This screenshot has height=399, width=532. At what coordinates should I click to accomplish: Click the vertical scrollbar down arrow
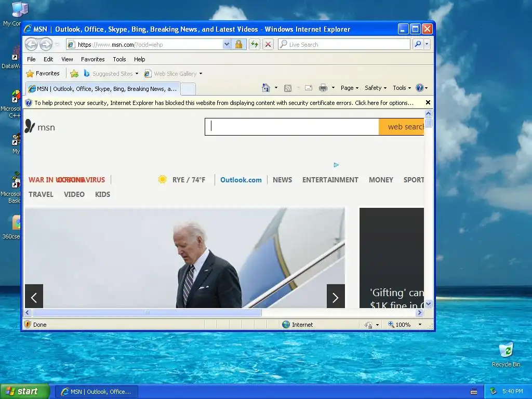point(428,303)
